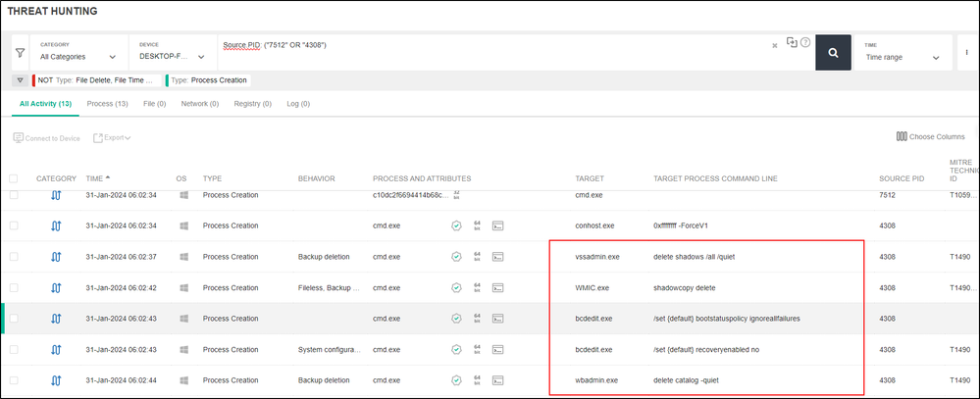Click command 'delete catalog -quiet'
The image size is (980, 399).
pos(687,380)
